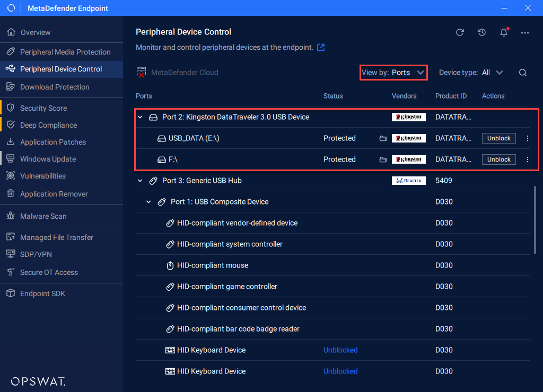Screen dimensions: 543x392
Task: Open the three-dot more options menu in header
Action: 525,33
